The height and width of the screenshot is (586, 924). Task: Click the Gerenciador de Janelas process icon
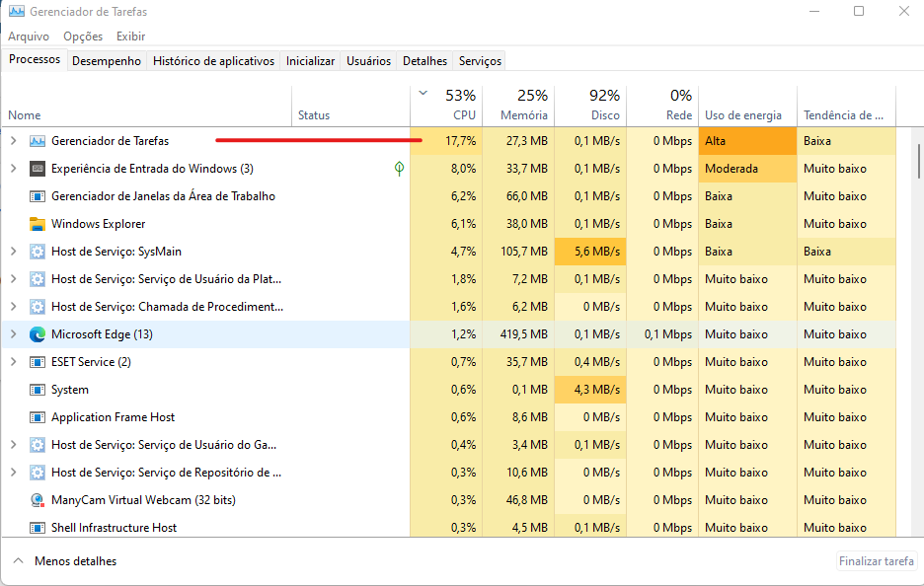pyautogui.click(x=38, y=196)
